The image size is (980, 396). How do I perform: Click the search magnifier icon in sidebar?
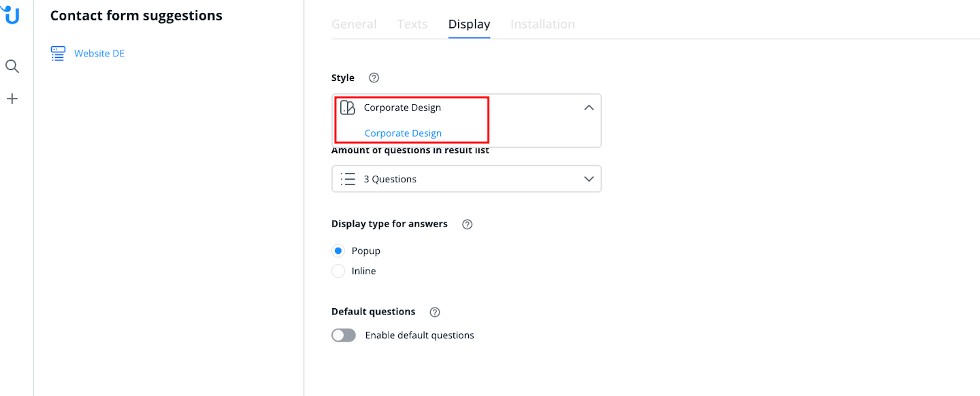(x=12, y=66)
